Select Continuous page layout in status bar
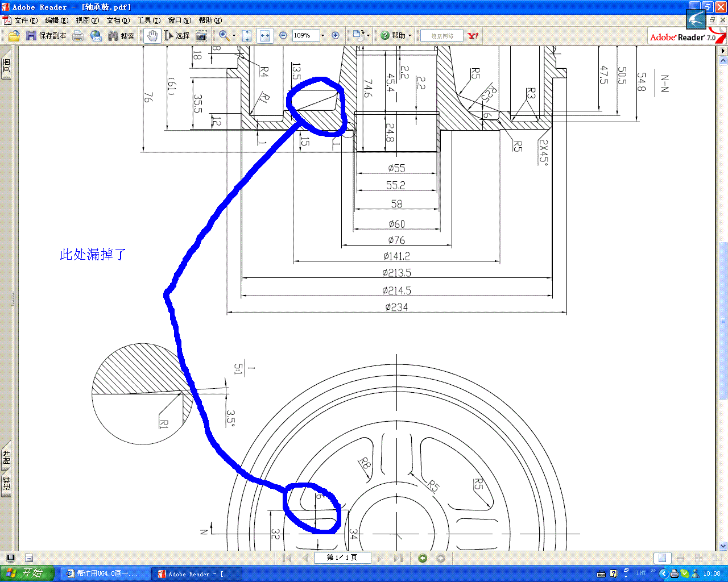 pos(680,558)
